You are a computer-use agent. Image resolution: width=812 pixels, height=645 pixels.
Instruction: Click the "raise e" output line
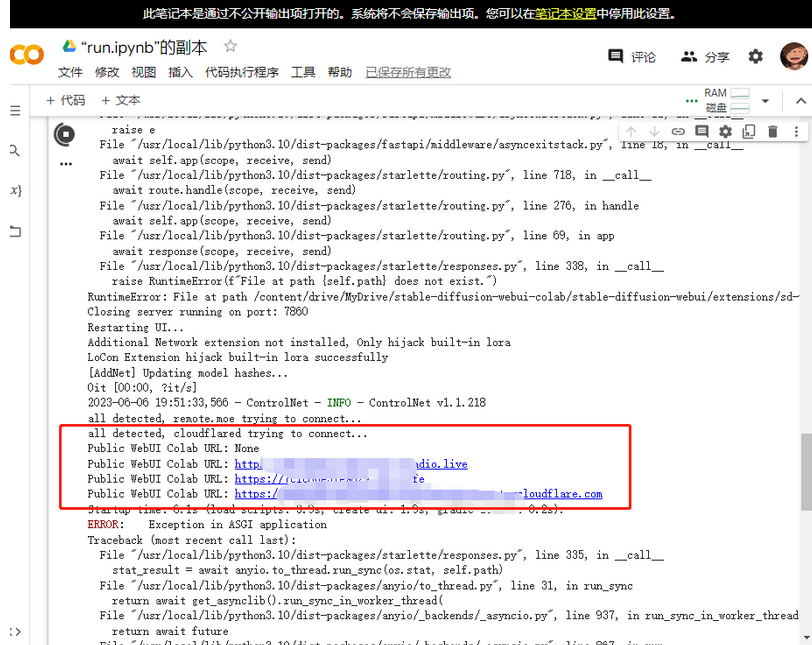click(x=134, y=129)
